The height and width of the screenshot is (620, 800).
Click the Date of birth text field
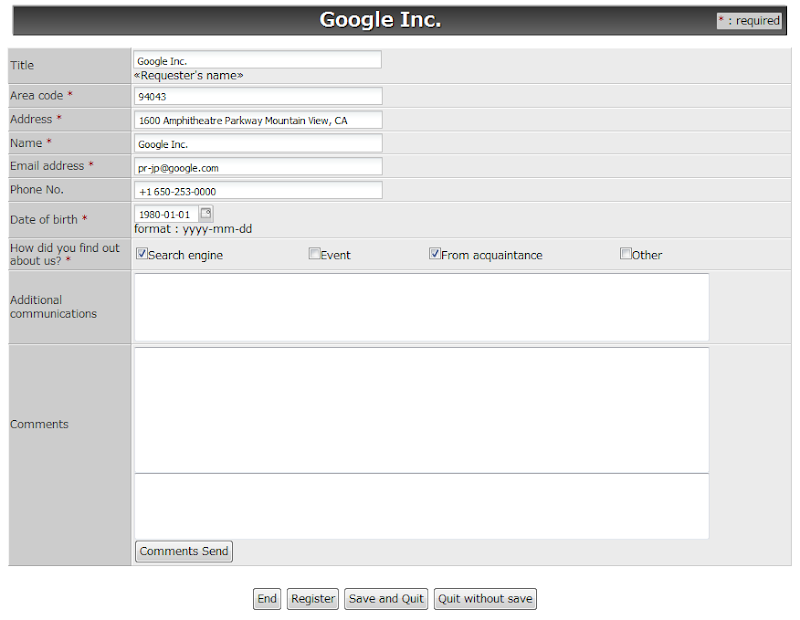[166, 214]
